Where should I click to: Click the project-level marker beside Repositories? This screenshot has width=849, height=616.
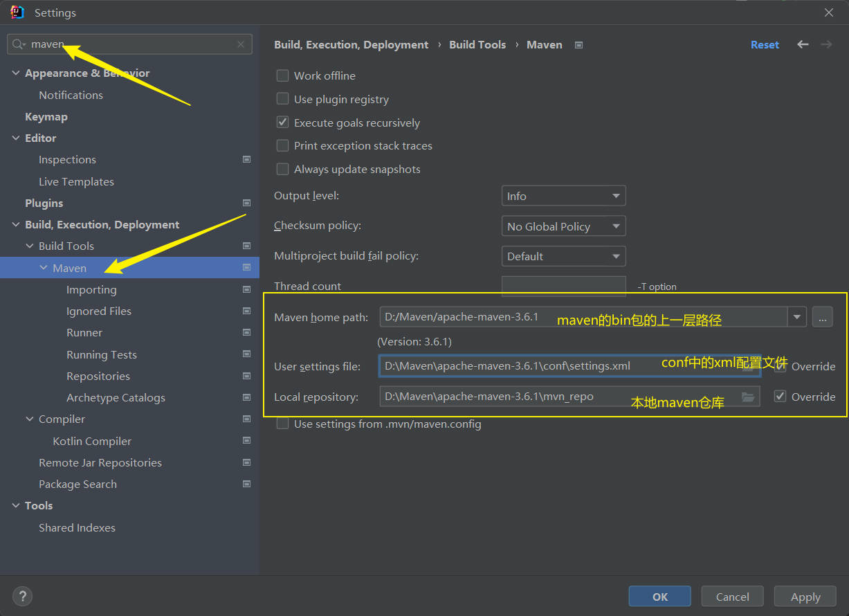coord(246,376)
